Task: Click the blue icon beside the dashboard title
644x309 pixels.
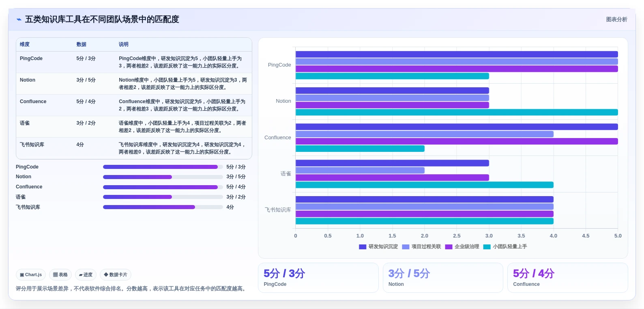Action: [19, 19]
